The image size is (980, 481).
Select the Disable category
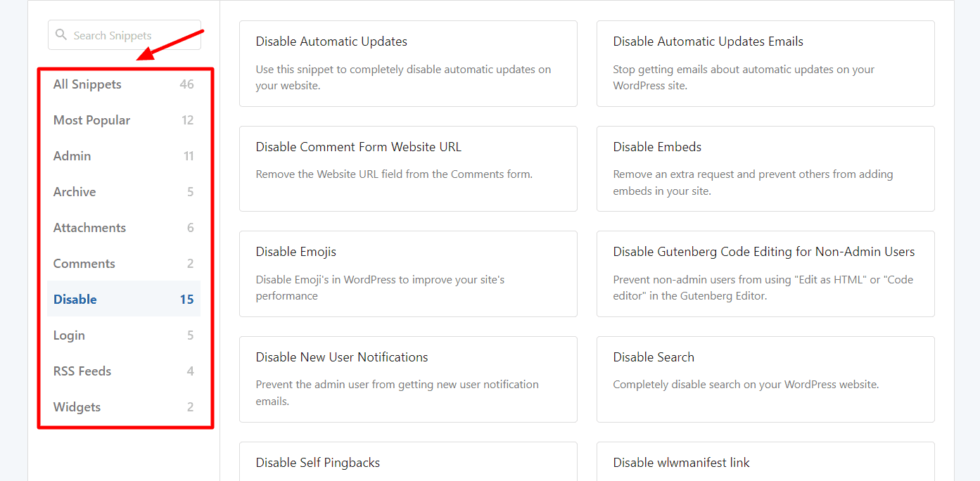pos(75,300)
